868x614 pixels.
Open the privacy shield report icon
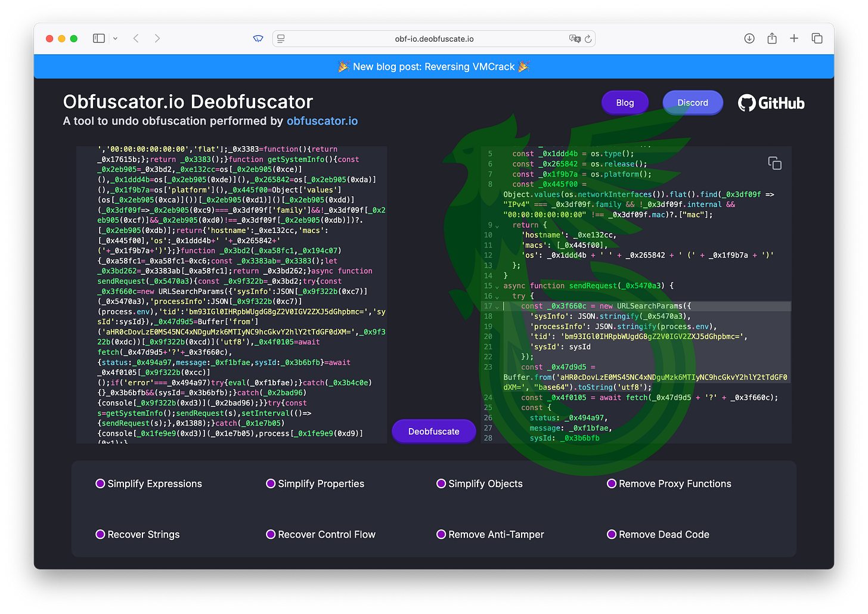click(258, 39)
